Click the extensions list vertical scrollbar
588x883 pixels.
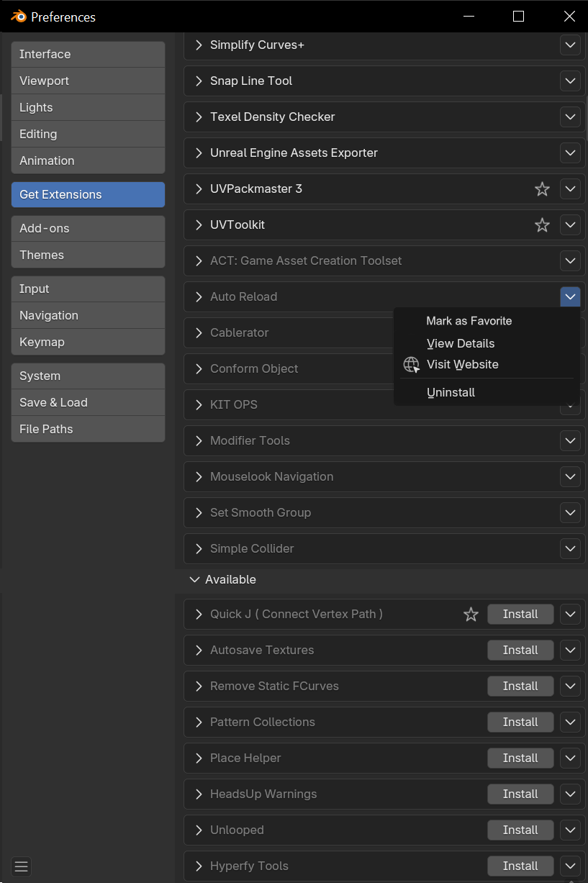(x=586, y=119)
